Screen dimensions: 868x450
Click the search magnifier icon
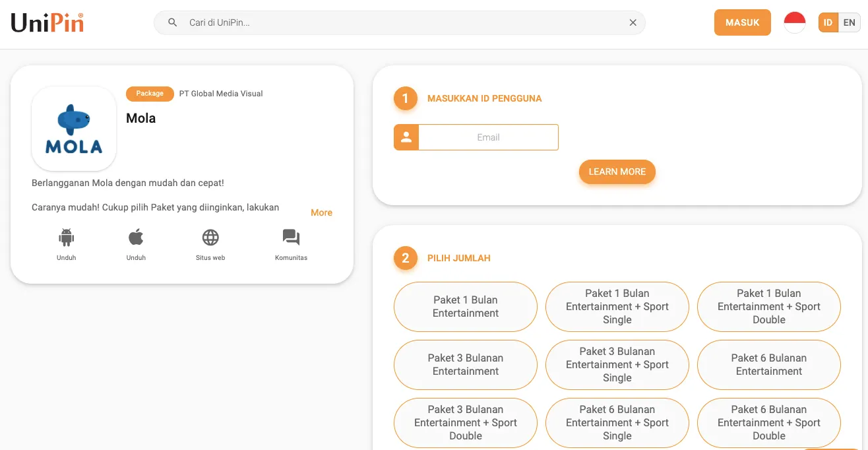pos(173,22)
